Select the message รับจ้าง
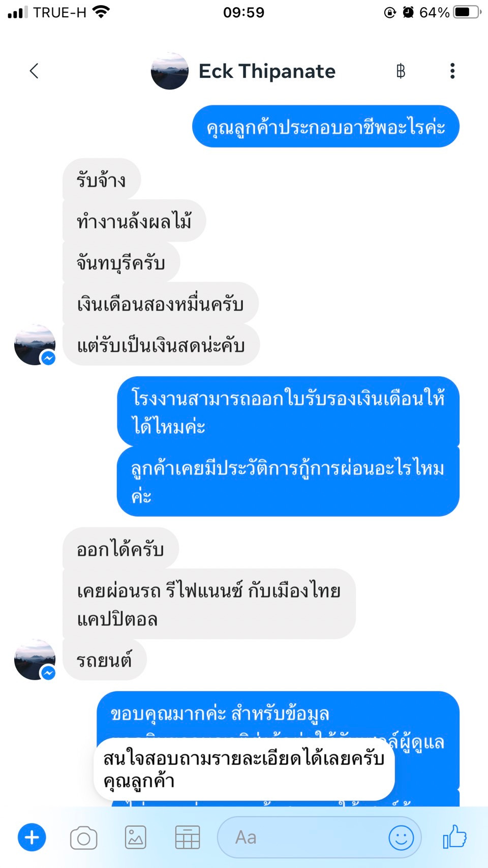Viewport: 488px width, 868px height. coord(102,179)
